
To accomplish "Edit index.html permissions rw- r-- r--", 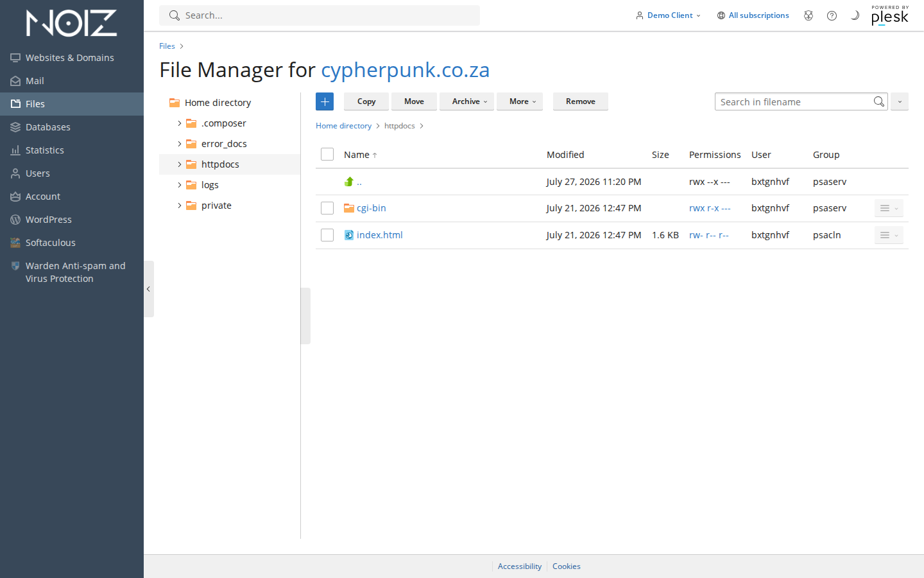I will [709, 235].
